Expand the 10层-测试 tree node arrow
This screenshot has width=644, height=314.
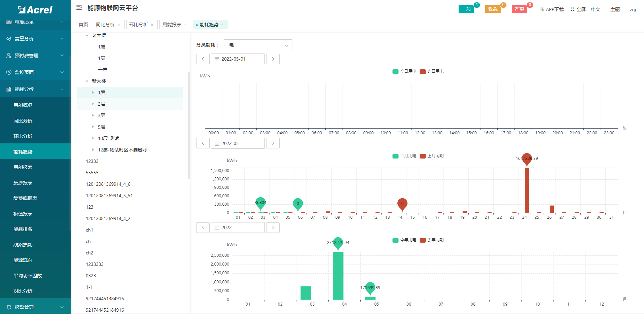(93, 138)
